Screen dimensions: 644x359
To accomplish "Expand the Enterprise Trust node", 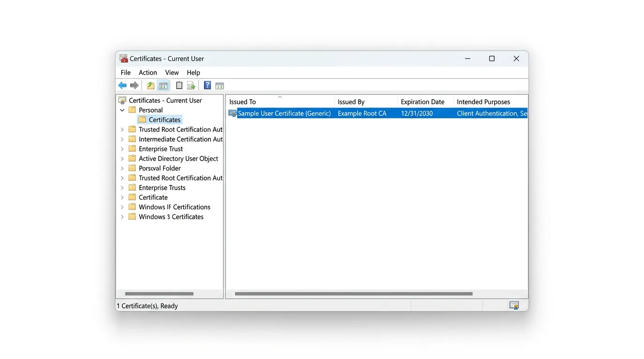I will click(122, 149).
